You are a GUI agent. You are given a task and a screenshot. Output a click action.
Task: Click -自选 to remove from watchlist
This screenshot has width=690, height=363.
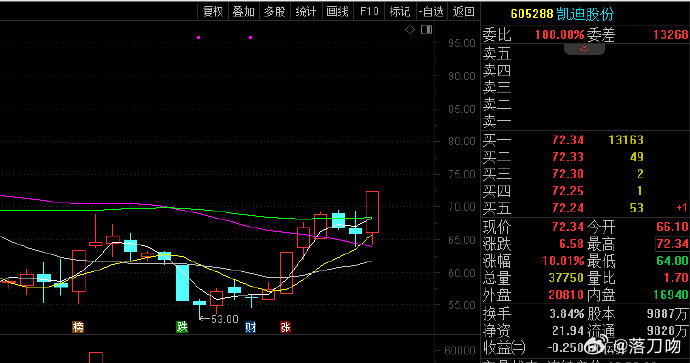click(431, 11)
